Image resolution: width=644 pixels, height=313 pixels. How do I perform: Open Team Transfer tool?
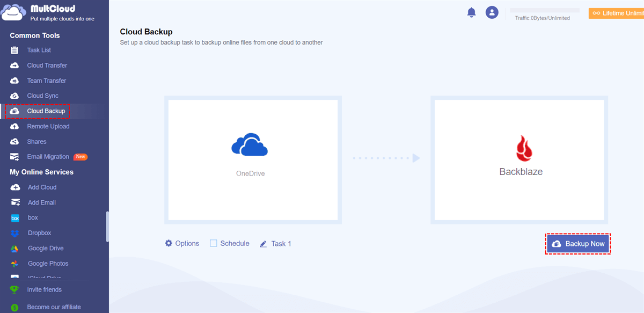(x=47, y=81)
